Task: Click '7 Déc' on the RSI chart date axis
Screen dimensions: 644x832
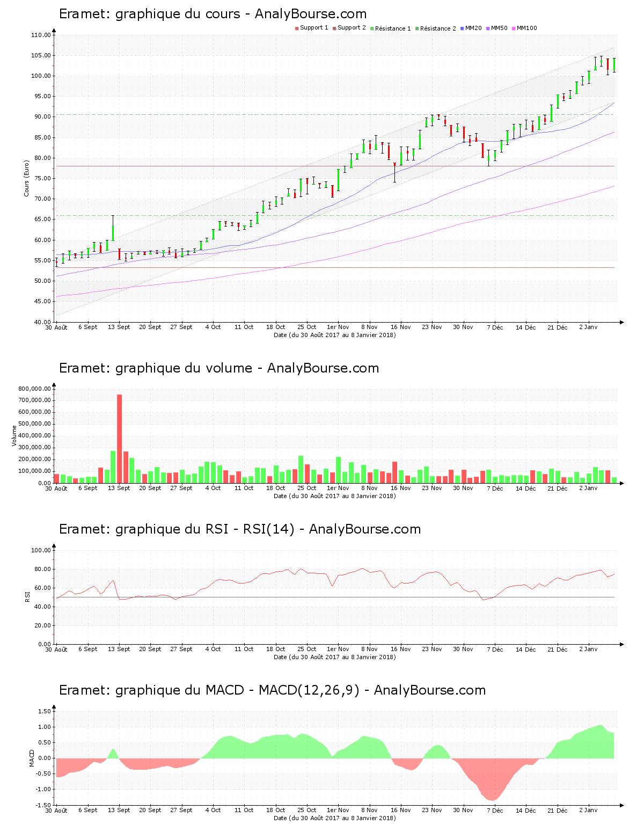Action: tap(495, 649)
